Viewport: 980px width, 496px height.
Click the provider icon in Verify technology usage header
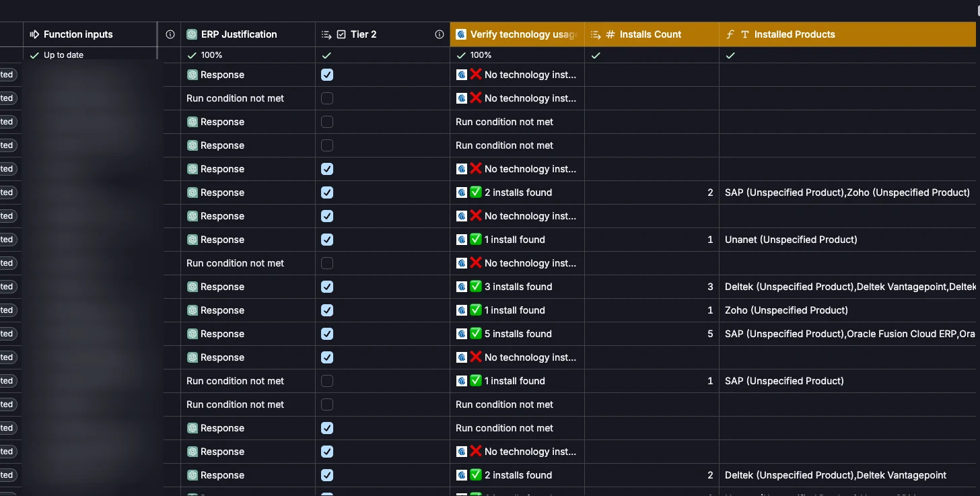(461, 34)
